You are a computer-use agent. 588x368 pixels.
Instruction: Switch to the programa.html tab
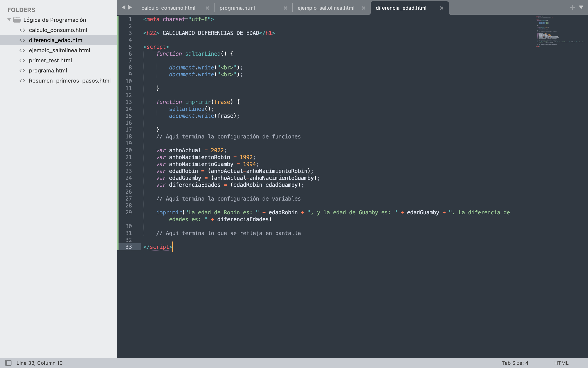click(x=237, y=8)
